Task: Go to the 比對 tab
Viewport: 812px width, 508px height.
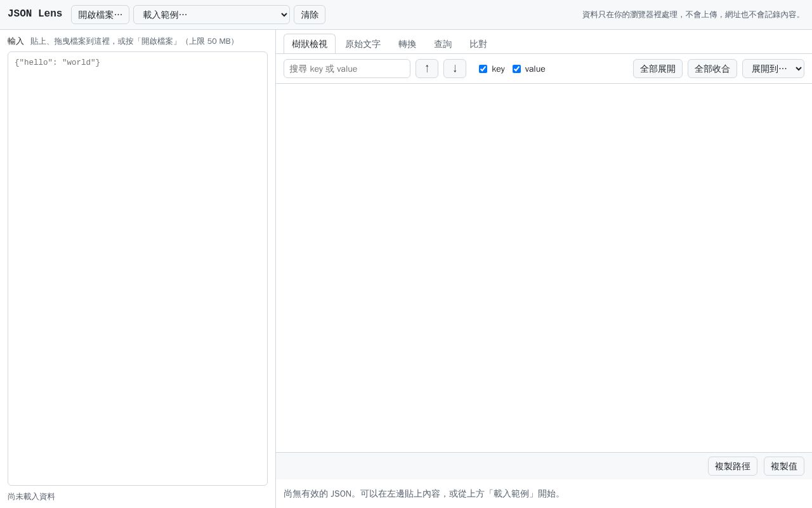Action: (478, 44)
